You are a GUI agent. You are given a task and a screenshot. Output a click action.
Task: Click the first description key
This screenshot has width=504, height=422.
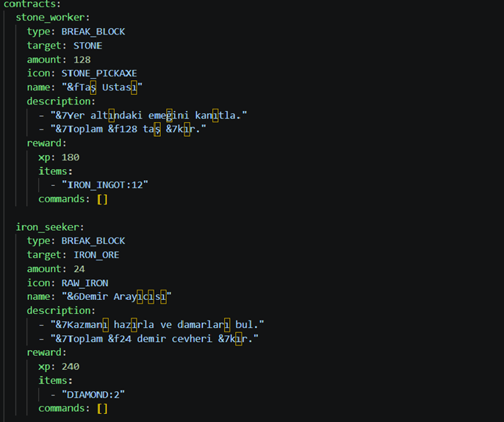61,101
